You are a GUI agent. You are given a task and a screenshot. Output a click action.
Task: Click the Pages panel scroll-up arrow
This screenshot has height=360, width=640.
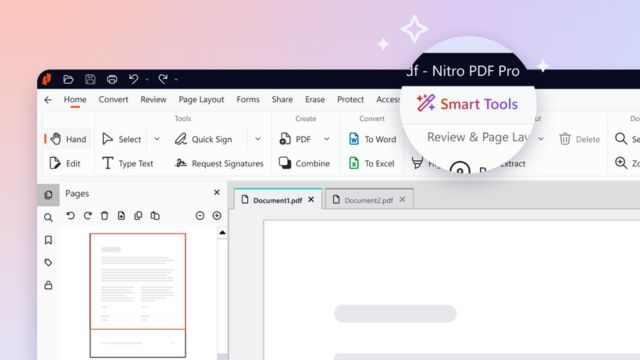[x=222, y=233]
